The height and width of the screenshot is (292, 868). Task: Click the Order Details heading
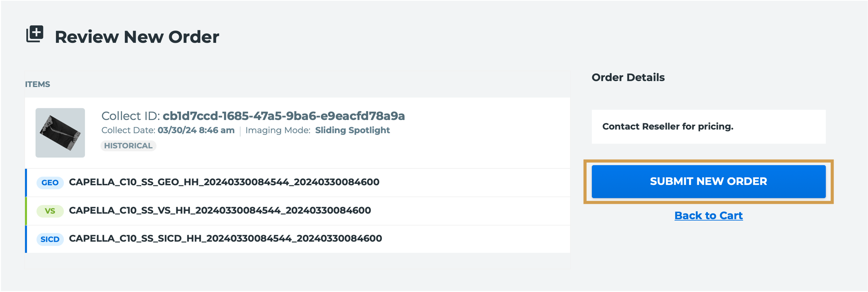pos(628,78)
